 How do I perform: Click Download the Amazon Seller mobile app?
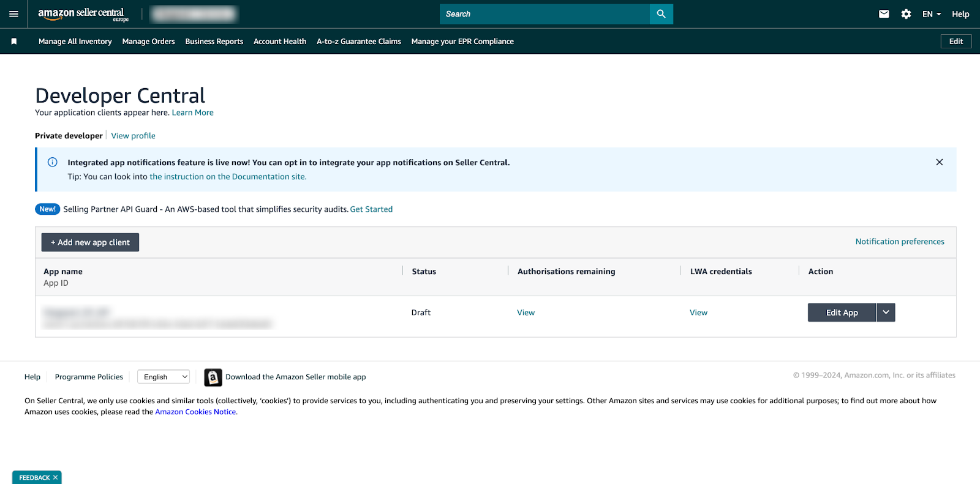point(296,377)
